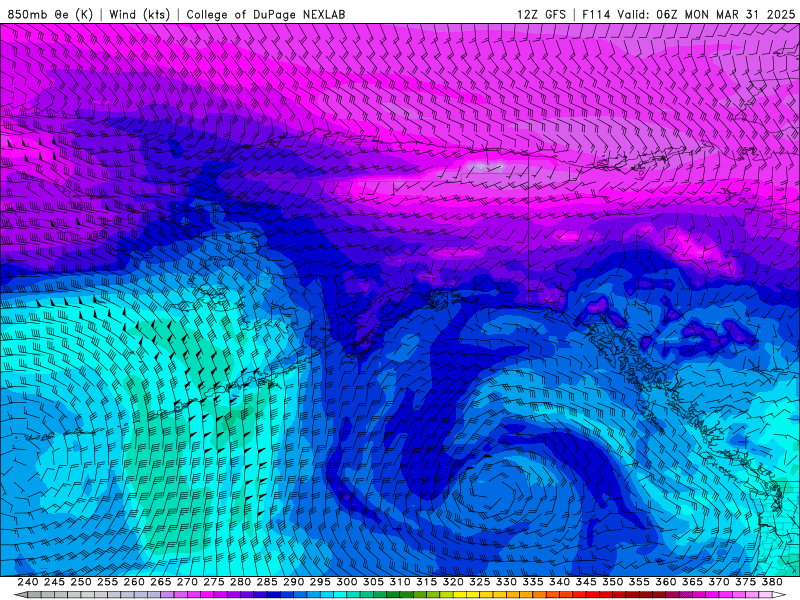Click the 335 value on the color scale
This screenshot has height=600, width=800.
(533, 582)
